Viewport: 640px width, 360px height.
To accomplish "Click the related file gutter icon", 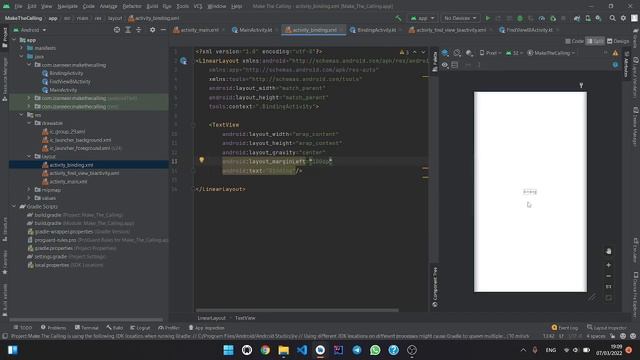I will 184,61.
